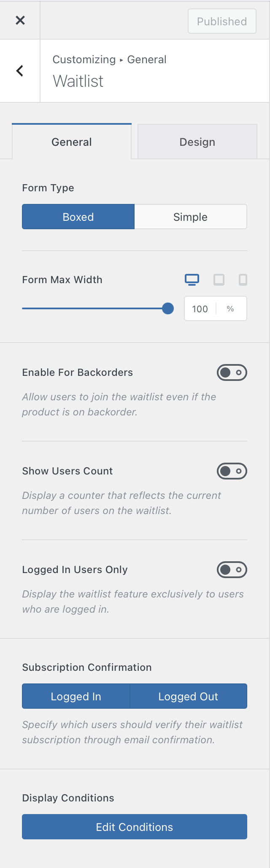This screenshot has height=868, width=270.
Task: Go back using the left chevron arrow
Action: pyautogui.click(x=20, y=71)
